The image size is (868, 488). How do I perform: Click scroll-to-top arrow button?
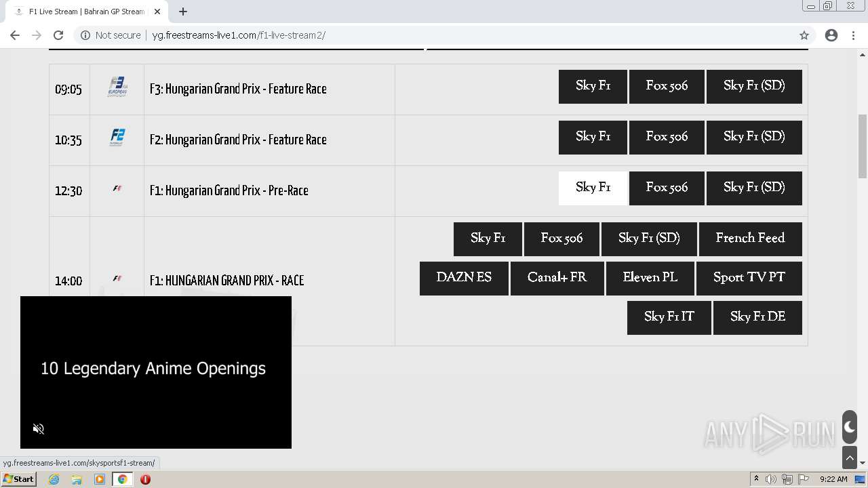850,458
